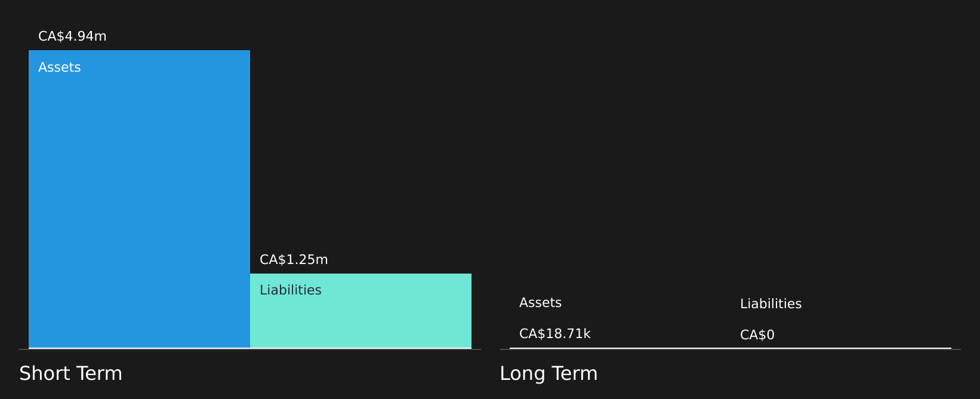Click the Short Term section heading

point(70,373)
